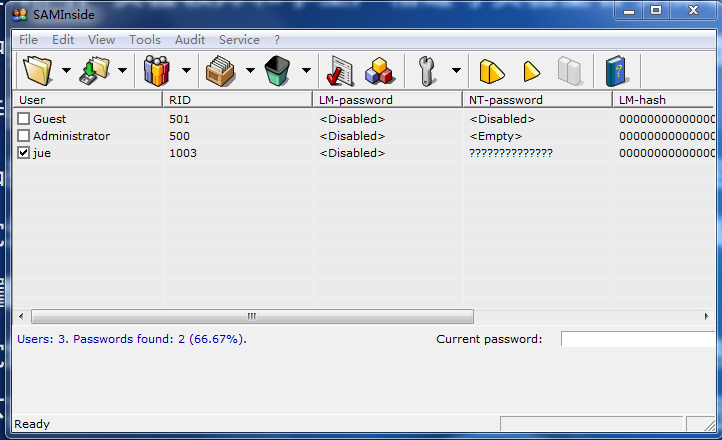
Task: Expand the open folder dropdown arrow
Action: 66,70
